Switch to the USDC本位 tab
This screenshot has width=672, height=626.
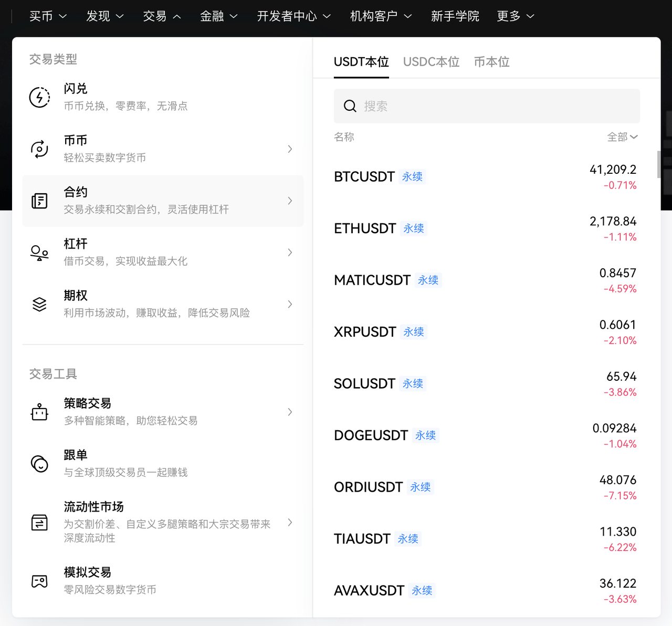click(431, 61)
